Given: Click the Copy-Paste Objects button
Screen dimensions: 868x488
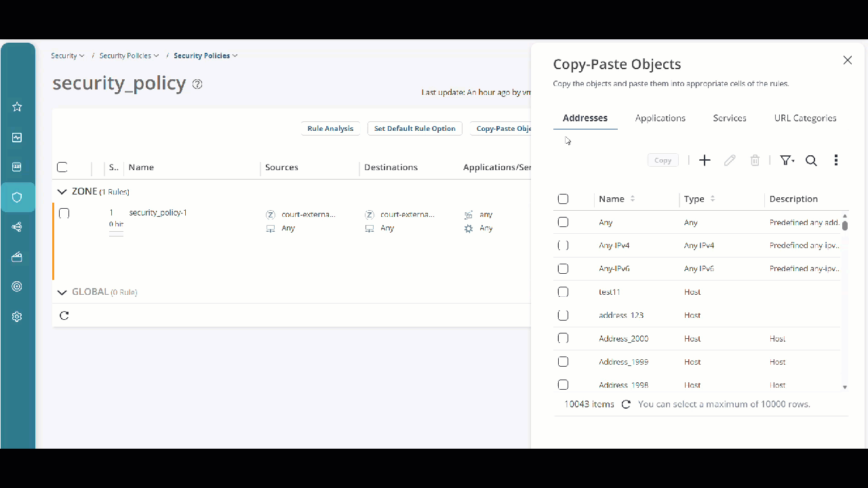Looking at the screenshot, I should tap(500, 128).
